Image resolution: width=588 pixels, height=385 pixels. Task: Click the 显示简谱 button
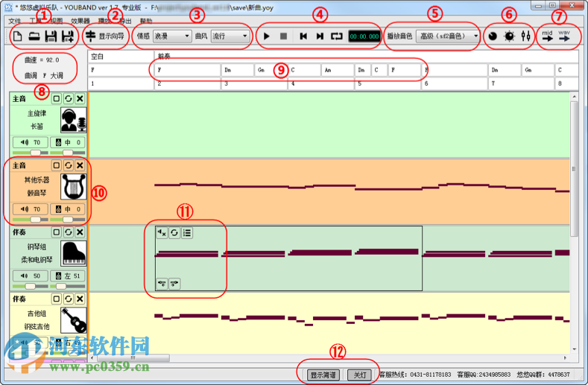coord(323,375)
